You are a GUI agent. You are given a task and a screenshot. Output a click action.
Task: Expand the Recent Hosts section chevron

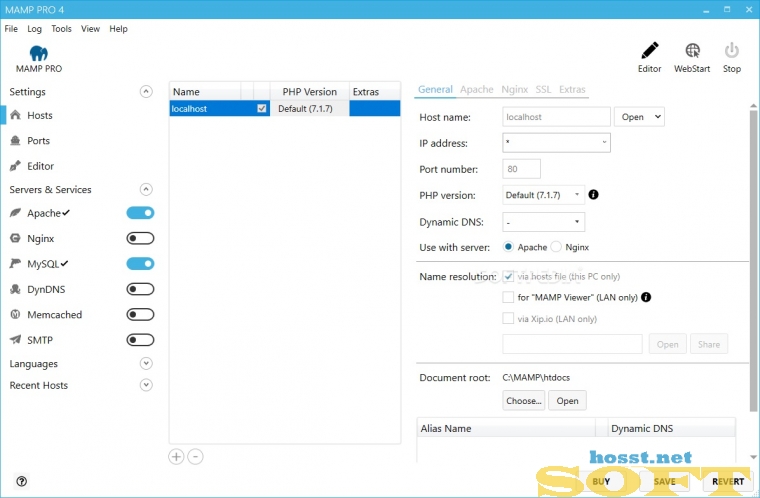click(146, 385)
